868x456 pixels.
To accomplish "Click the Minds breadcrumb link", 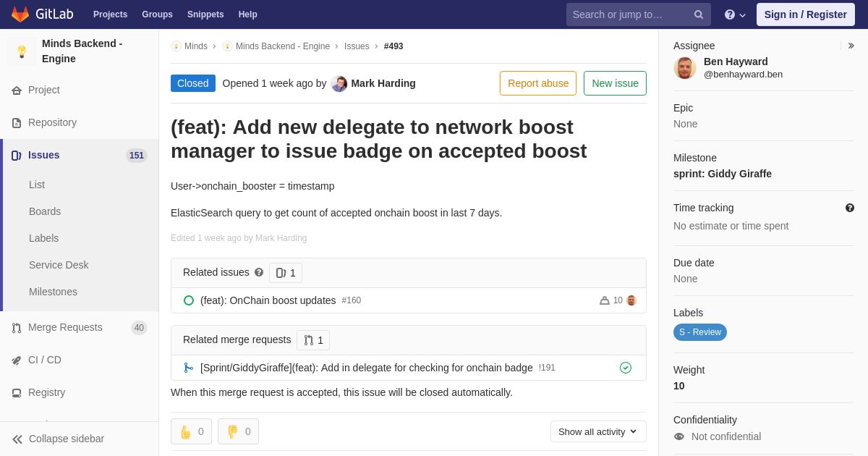I will (196, 46).
